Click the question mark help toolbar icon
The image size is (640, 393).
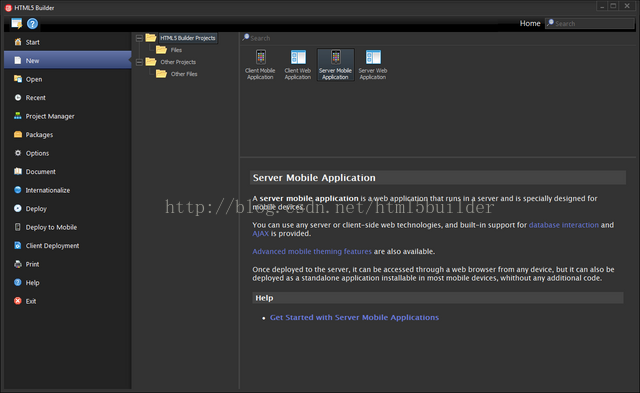tap(33, 24)
